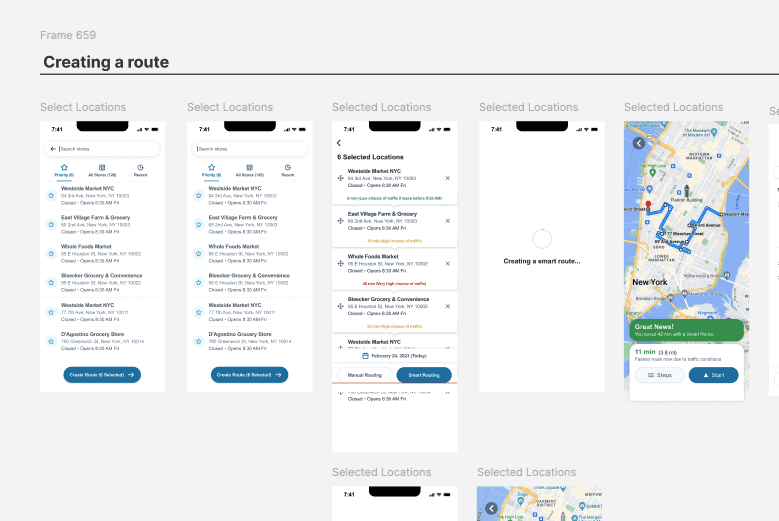
Task: Select the 'Creating a route' heading
Action: point(106,62)
